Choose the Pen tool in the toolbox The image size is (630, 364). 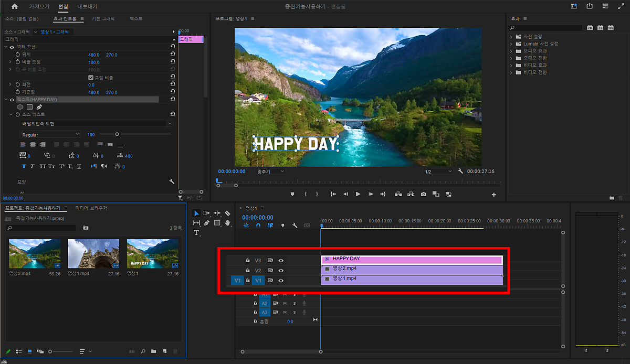point(207,223)
